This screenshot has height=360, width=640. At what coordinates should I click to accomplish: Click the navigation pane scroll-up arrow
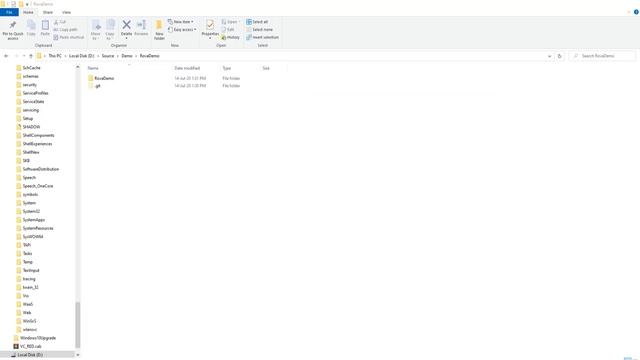click(x=78, y=67)
